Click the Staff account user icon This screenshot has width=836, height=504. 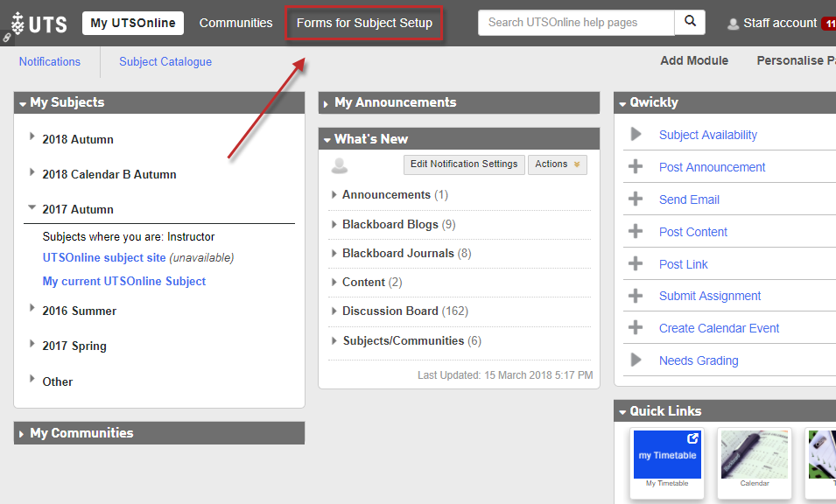pyautogui.click(x=734, y=24)
